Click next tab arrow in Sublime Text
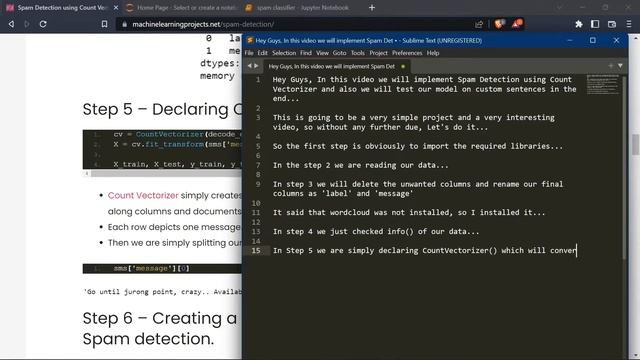 point(256,66)
